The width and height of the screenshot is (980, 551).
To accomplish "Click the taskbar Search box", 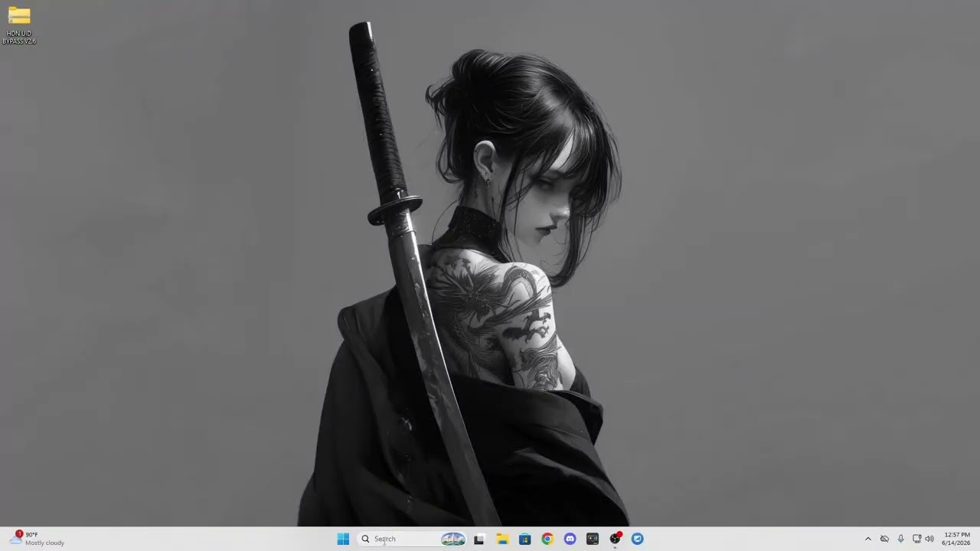I will click(x=412, y=539).
